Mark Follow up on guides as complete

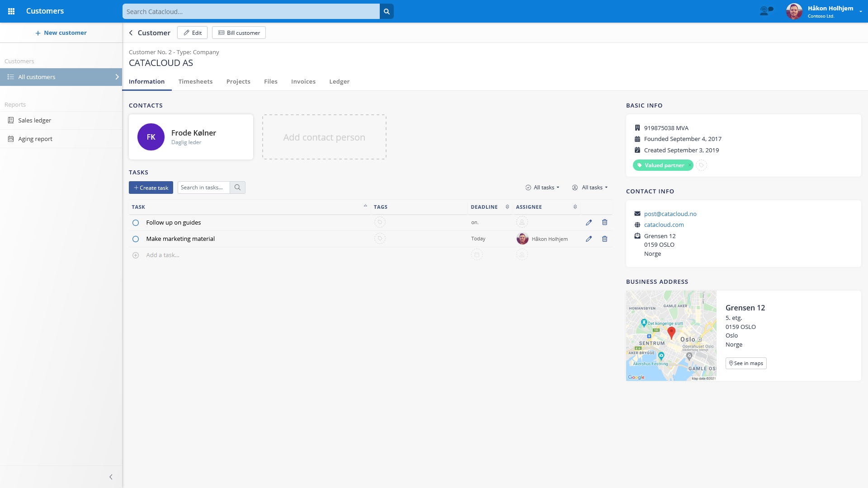coord(136,223)
